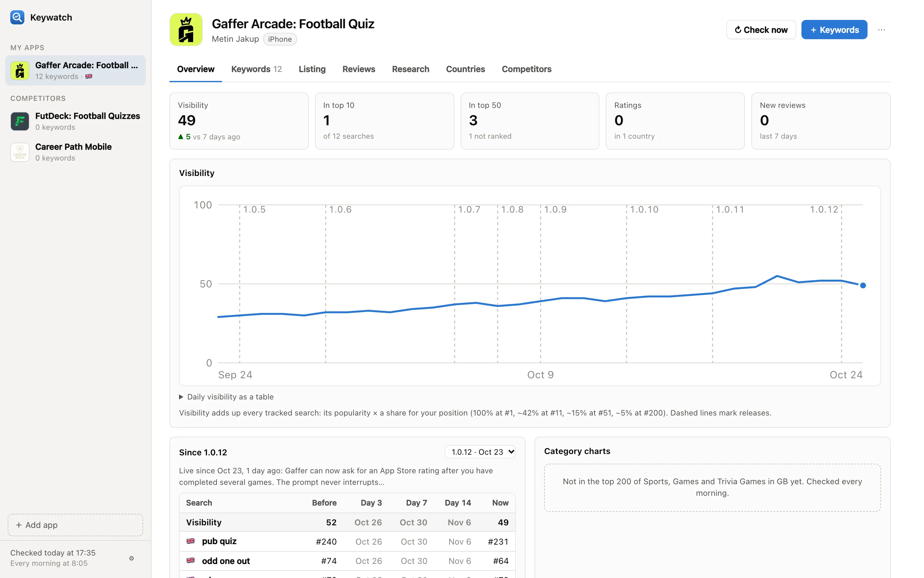Open the settings gear in sidebar footer
This screenshot has height=578, width=924.
[x=131, y=558]
